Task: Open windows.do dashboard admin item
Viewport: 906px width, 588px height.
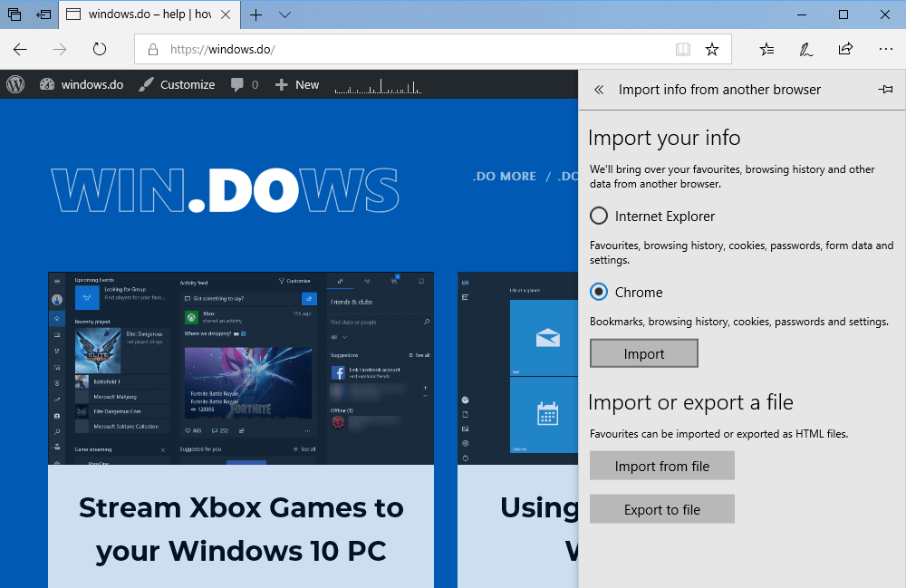Action: 82,84
